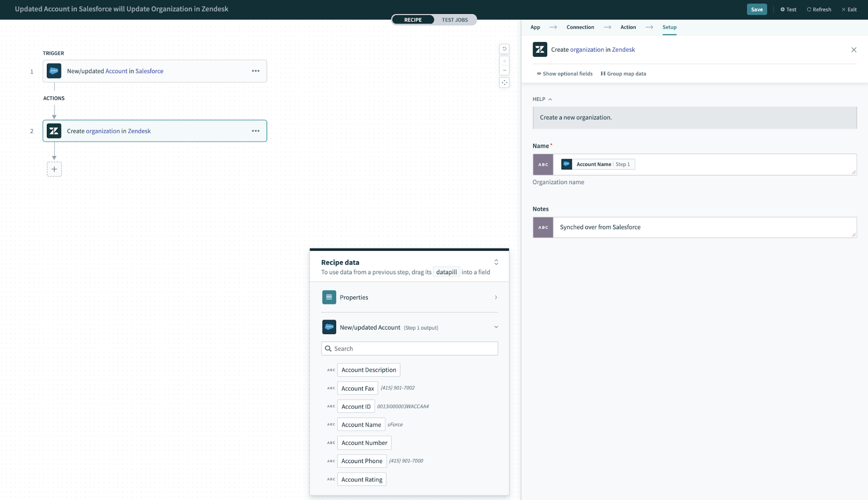Zoom in using the plus icon

pyautogui.click(x=504, y=61)
